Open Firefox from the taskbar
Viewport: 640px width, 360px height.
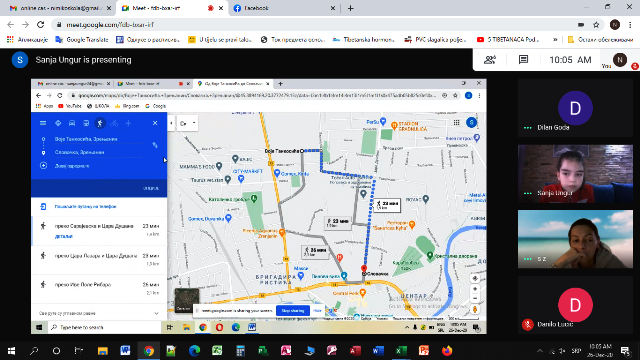[x=447, y=351]
